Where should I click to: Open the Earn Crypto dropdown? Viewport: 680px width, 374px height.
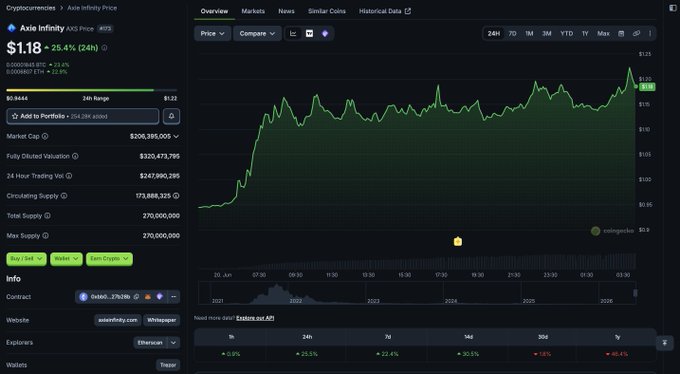coord(109,259)
